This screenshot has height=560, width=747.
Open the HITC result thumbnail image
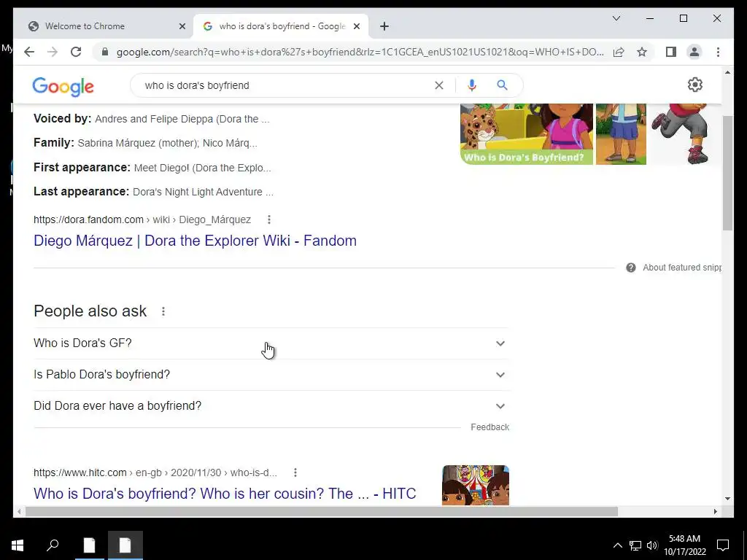tap(476, 485)
